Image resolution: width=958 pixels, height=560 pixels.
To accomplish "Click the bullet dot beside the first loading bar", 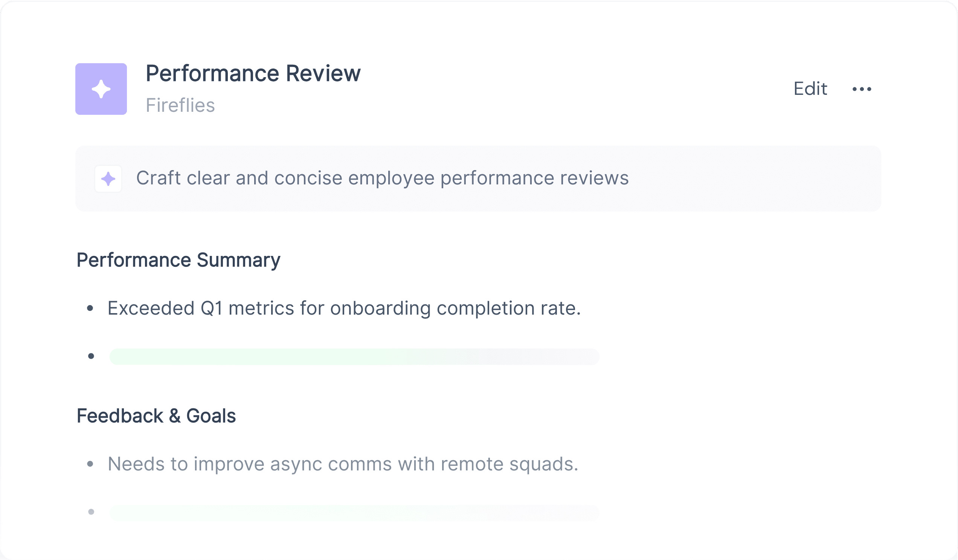I will click(x=91, y=356).
